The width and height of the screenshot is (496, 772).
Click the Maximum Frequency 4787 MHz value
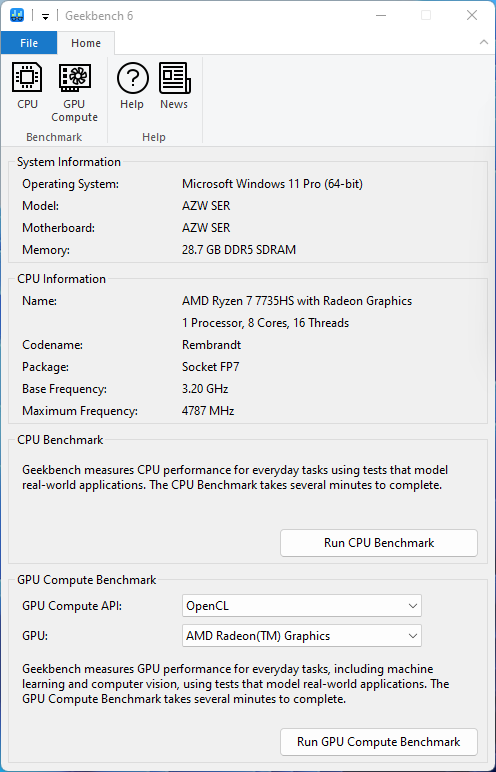pos(208,411)
